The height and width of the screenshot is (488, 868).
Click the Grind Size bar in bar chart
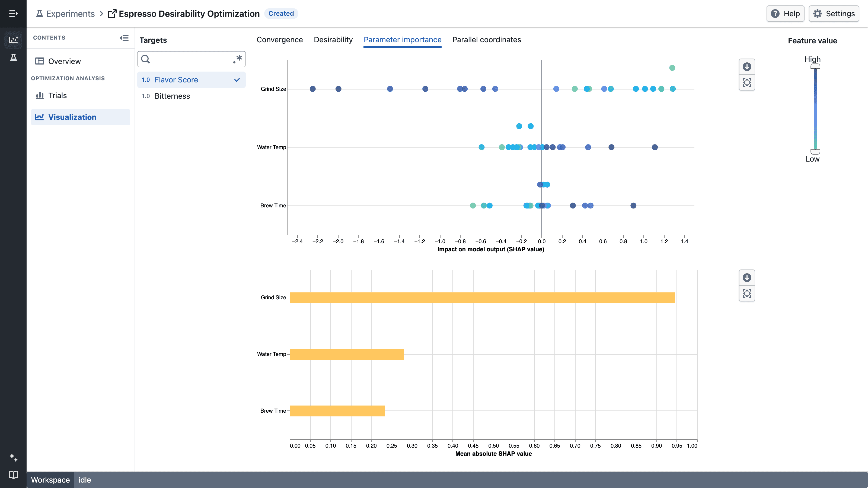tap(482, 298)
